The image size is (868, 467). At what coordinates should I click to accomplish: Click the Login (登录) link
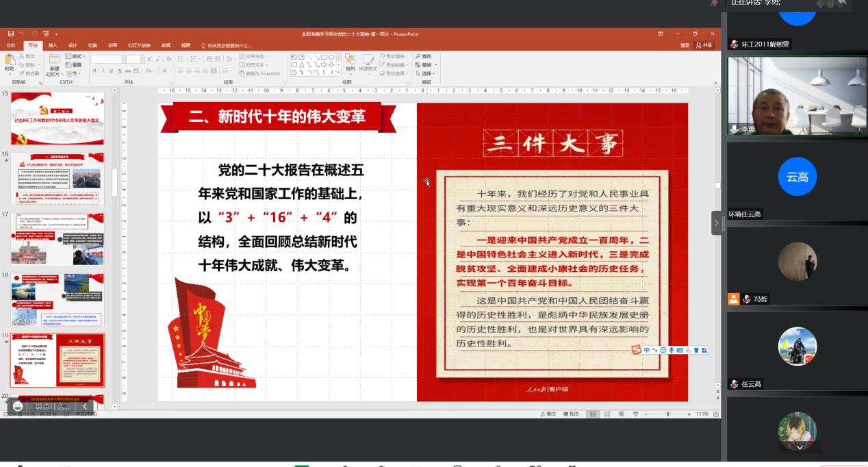click(685, 45)
